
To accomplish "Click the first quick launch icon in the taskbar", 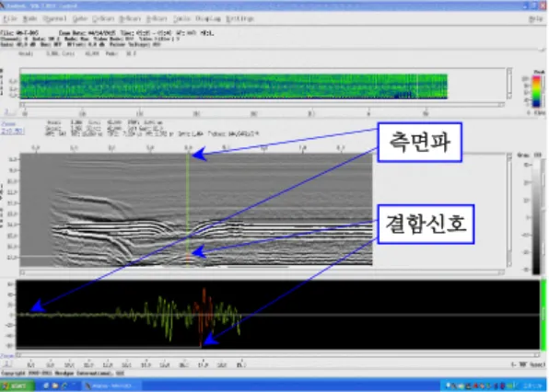I will [x=46, y=386].
